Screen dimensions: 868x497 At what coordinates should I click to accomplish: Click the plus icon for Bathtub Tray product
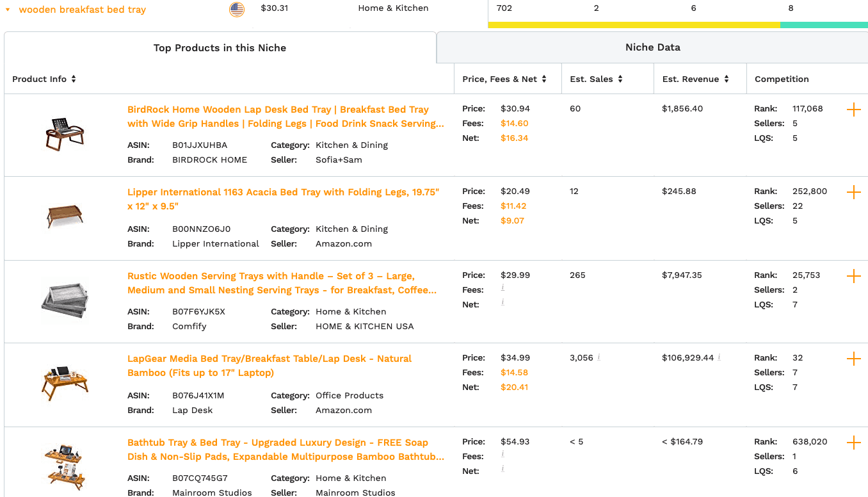pos(853,443)
